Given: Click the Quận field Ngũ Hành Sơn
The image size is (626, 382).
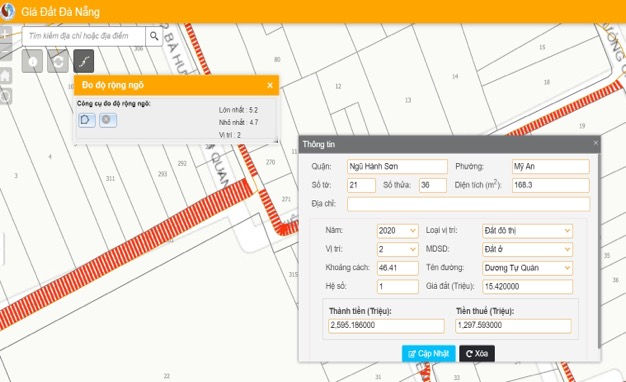Looking at the screenshot, I should (397, 166).
